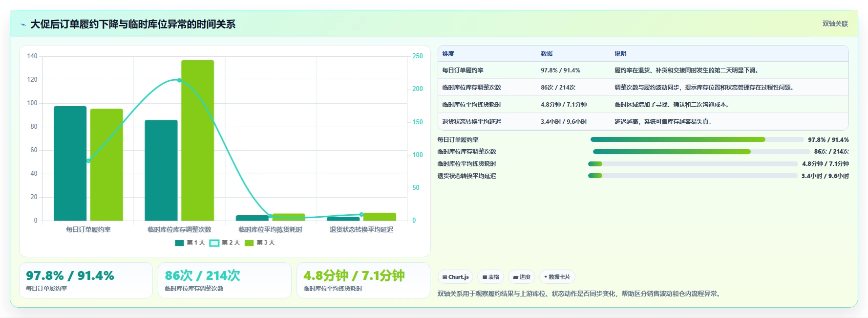
Task: Toggle the 第2天 legend entry
Action: coord(225,243)
